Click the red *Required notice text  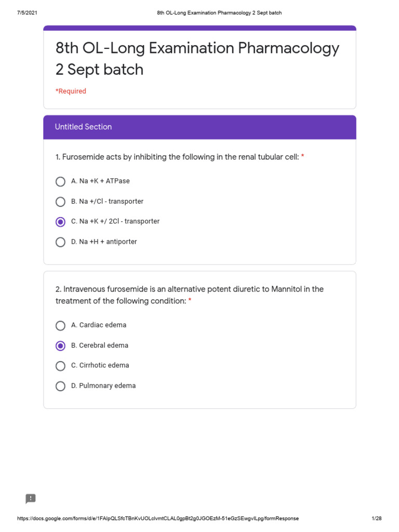click(x=71, y=91)
